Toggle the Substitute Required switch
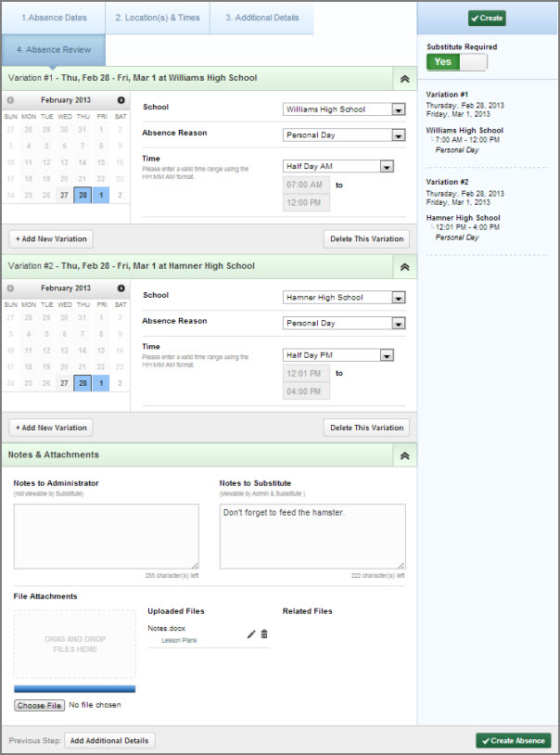The height and width of the screenshot is (755, 560). pos(456,62)
